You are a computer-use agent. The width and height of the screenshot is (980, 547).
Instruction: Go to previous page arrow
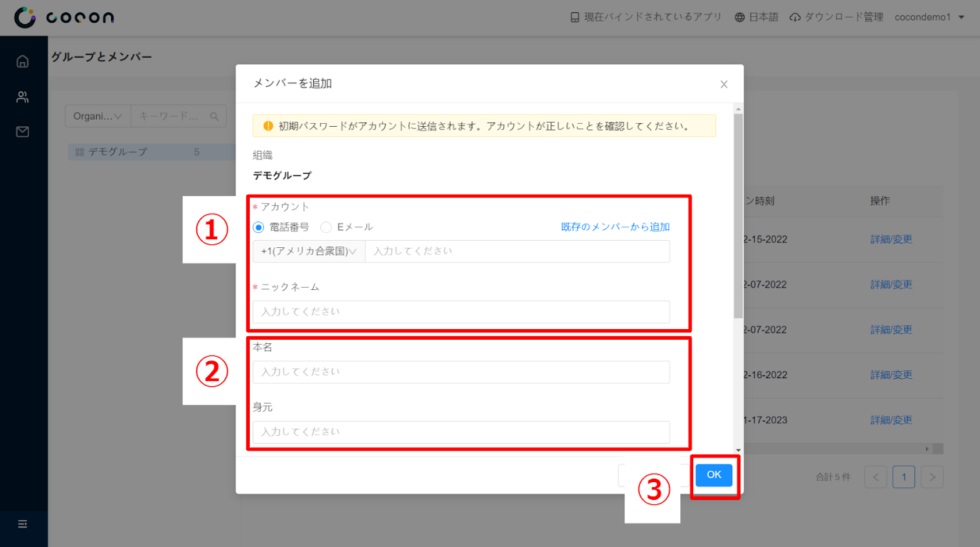pos(876,477)
